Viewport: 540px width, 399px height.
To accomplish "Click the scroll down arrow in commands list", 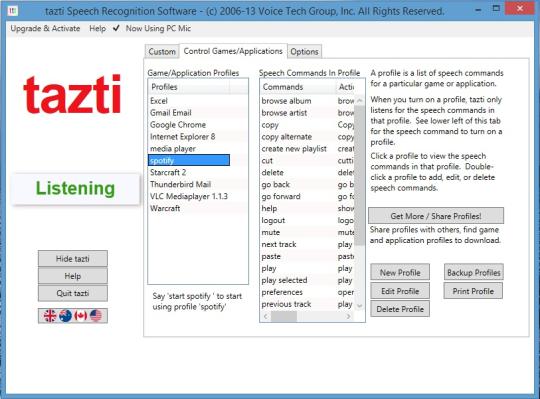I will (x=360, y=305).
